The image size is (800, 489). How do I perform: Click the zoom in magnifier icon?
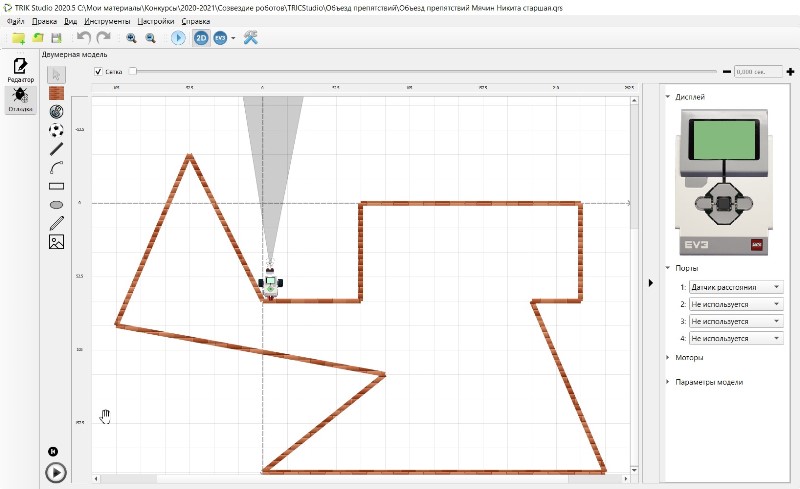pyautogui.click(x=131, y=38)
